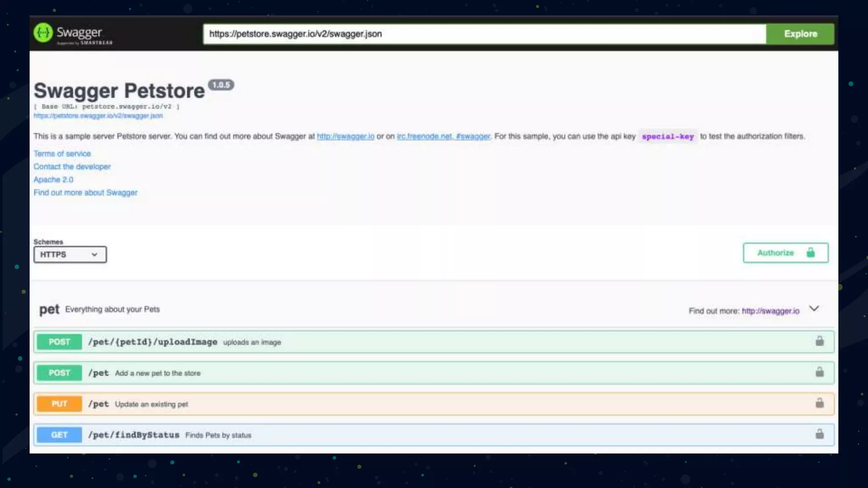Image resolution: width=868 pixels, height=488 pixels.
Task: Click 'Finds Pets by status' summary text
Action: pyautogui.click(x=218, y=435)
